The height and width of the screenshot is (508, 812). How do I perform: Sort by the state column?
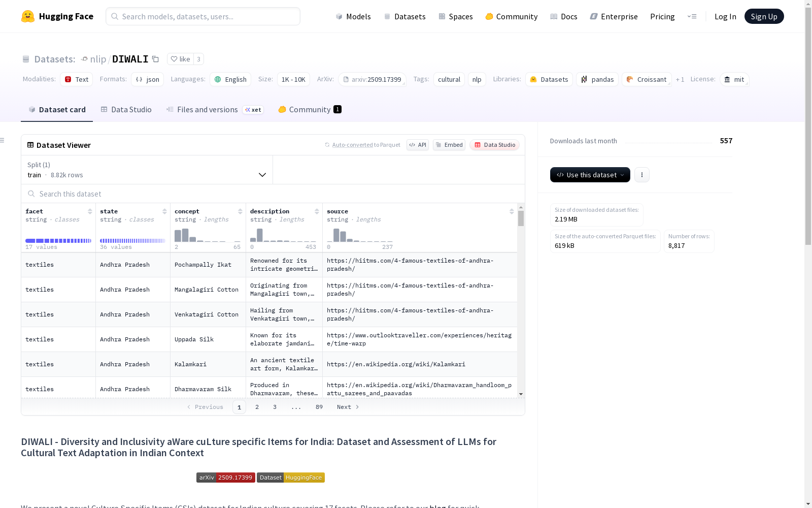164,211
